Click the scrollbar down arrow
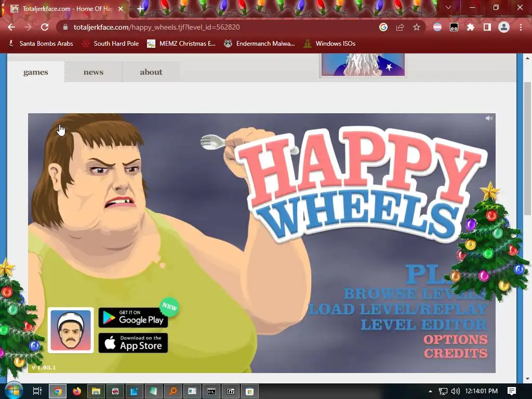 tap(527, 379)
